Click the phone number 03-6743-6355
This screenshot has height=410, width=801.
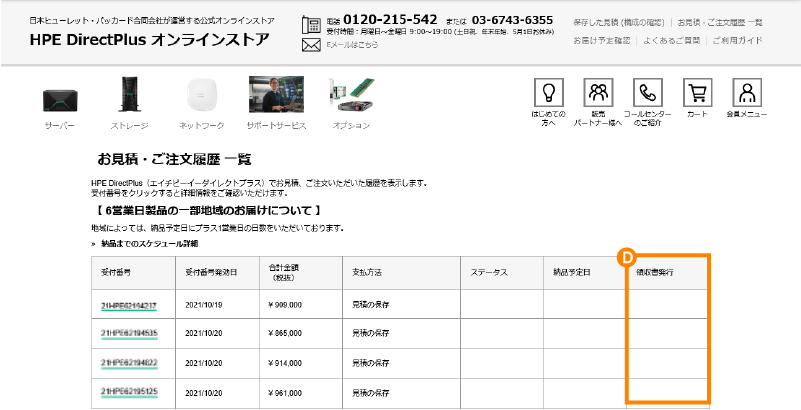pos(512,20)
